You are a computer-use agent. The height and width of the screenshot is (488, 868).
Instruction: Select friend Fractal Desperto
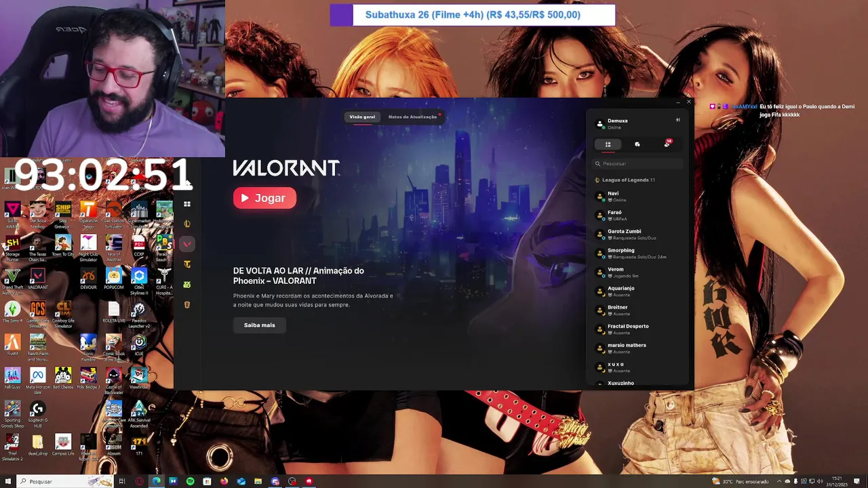pyautogui.click(x=637, y=329)
